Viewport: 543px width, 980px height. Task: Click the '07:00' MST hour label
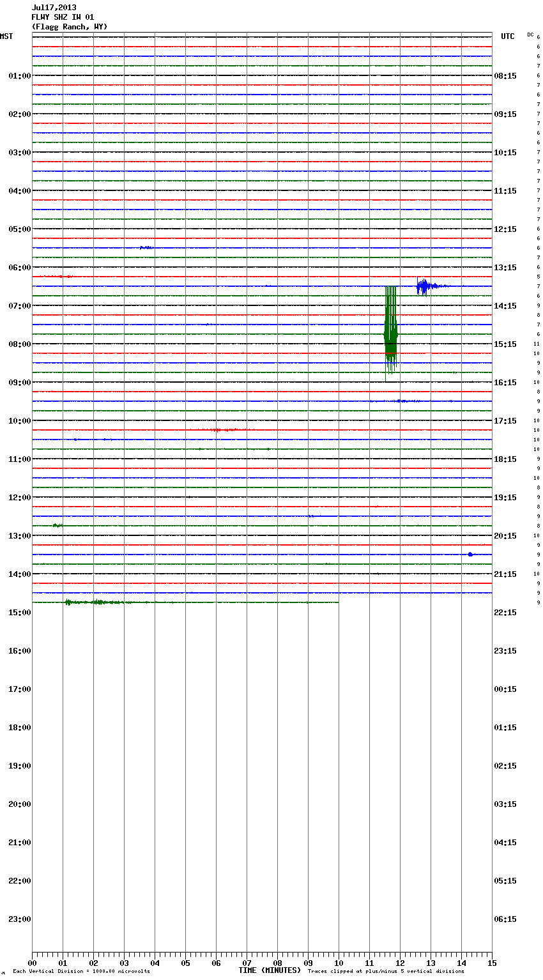tap(20, 306)
